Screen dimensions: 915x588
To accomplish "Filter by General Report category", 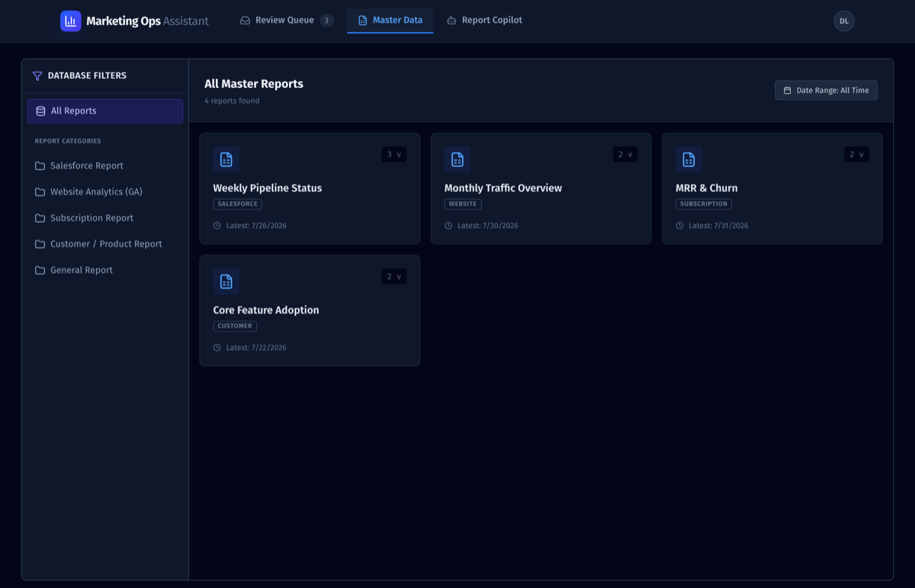I will [105, 270].
